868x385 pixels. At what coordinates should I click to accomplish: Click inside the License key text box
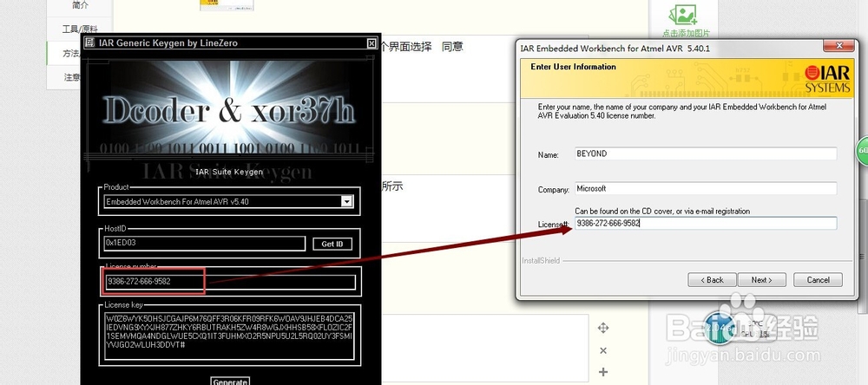pos(229,336)
